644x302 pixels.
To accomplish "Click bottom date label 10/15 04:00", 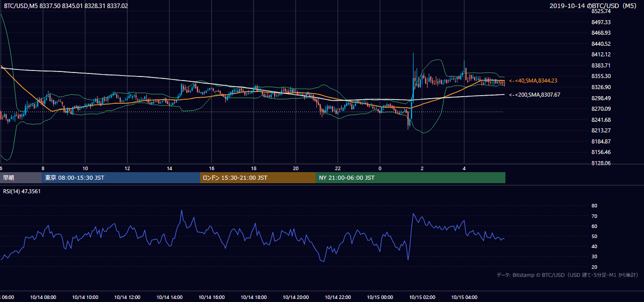I will tap(464, 297).
